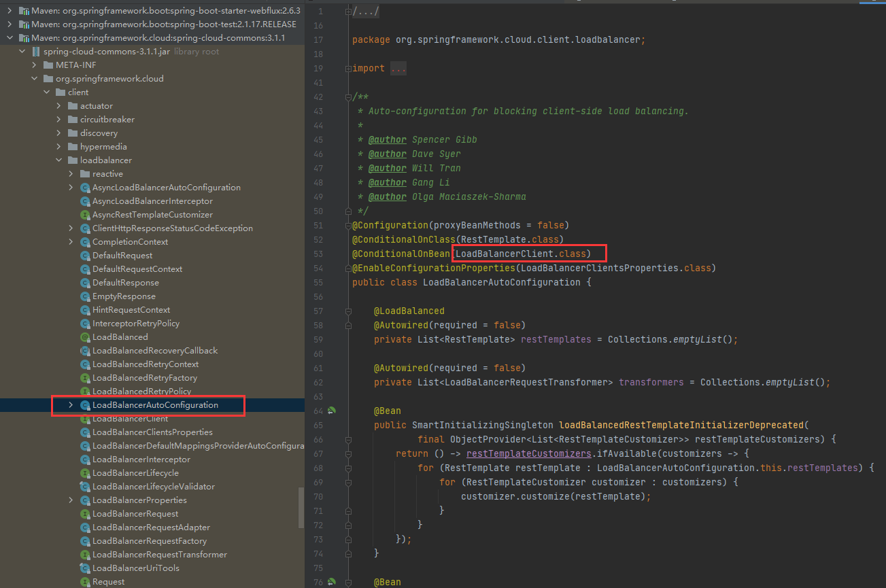This screenshot has width=886, height=588.
Task: Click the META-INF folder icon
Action: (48, 65)
